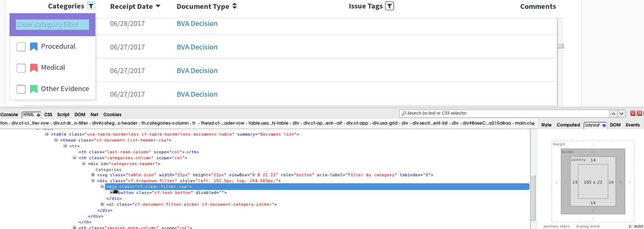
Task: Select breadcrumb table.usa...ts-table
Action: 268,123
